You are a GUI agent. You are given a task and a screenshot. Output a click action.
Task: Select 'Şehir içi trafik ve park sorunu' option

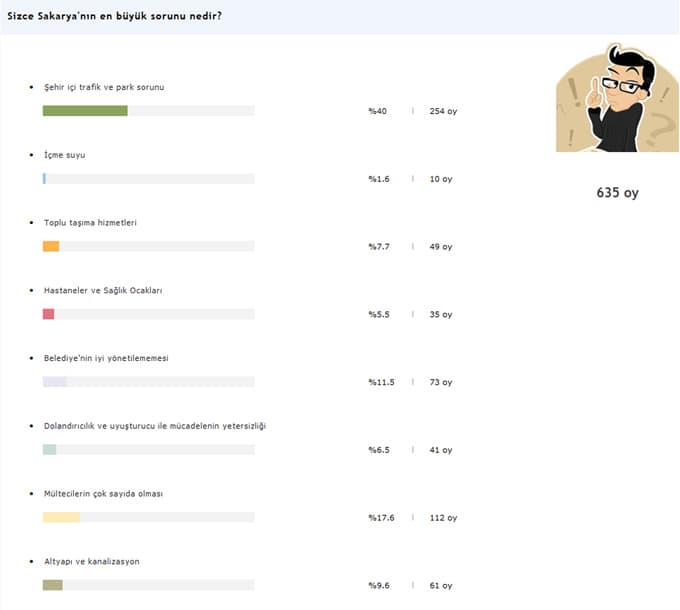point(104,87)
